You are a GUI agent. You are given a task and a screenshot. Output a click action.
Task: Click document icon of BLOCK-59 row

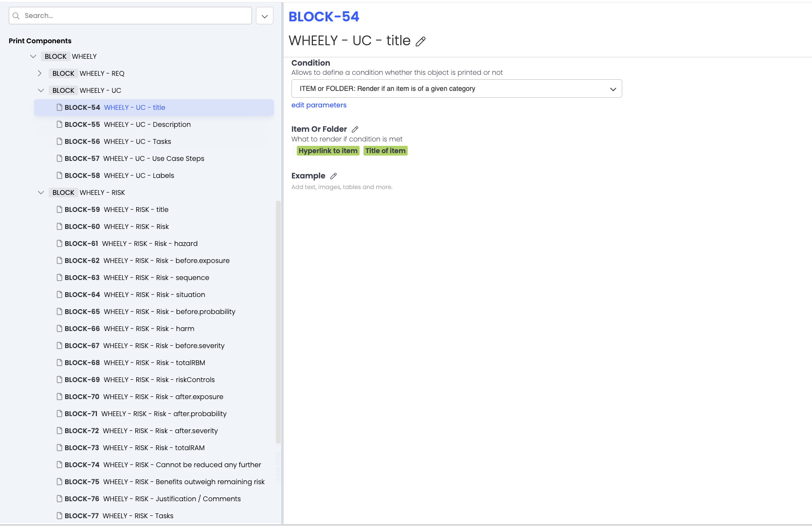point(59,210)
